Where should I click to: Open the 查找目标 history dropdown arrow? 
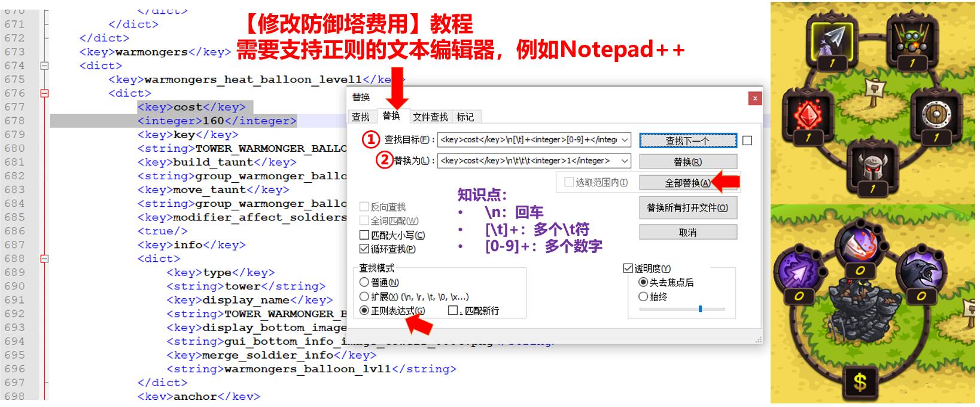pyautogui.click(x=625, y=140)
